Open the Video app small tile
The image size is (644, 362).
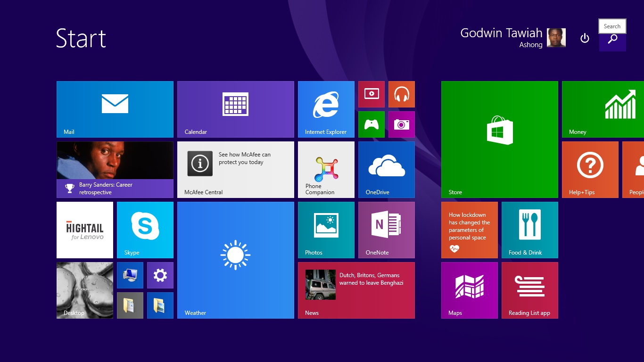coord(372,94)
